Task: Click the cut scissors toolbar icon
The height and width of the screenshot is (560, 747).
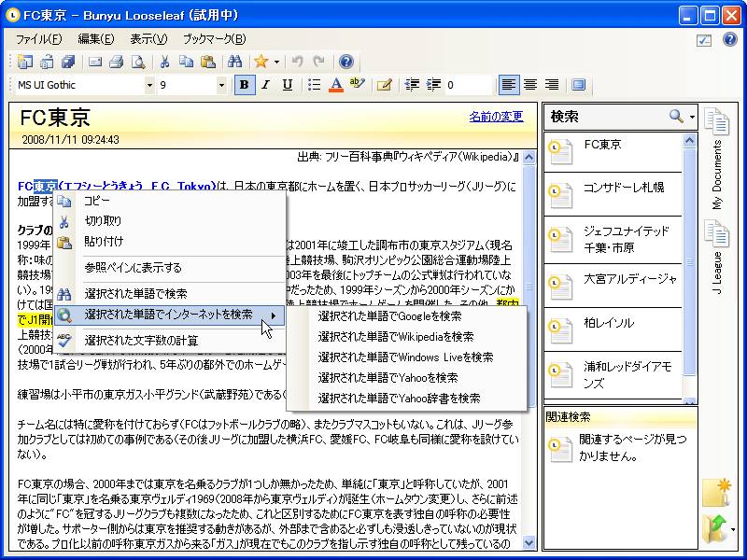Action: coord(165,62)
